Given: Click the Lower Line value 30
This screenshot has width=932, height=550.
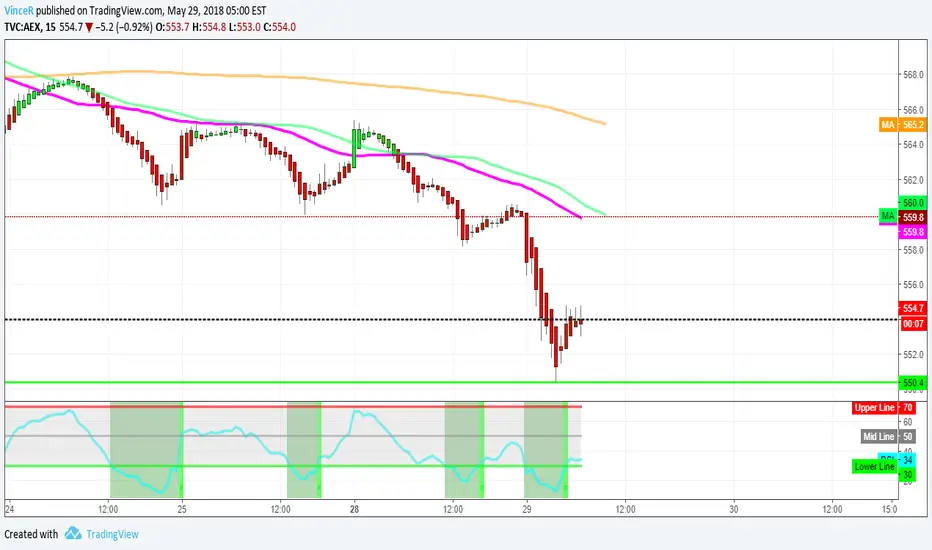Looking at the screenshot, I should pyautogui.click(x=908, y=474).
